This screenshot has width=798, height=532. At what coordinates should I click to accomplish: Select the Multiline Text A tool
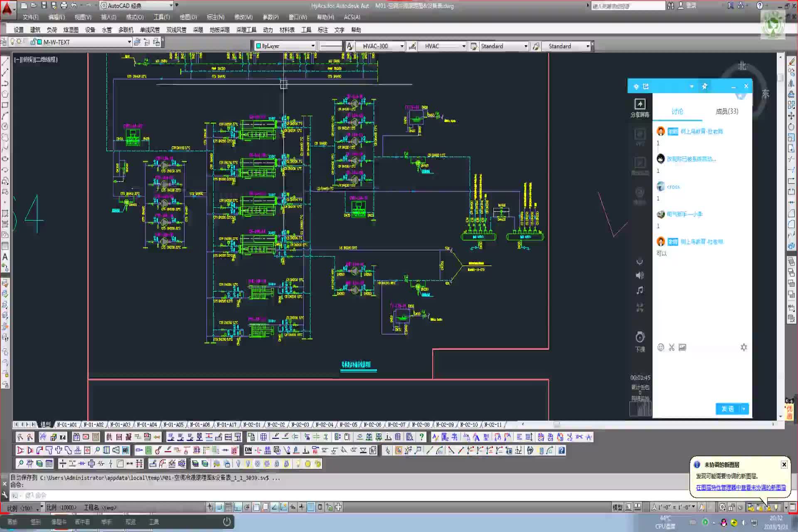coord(5,257)
